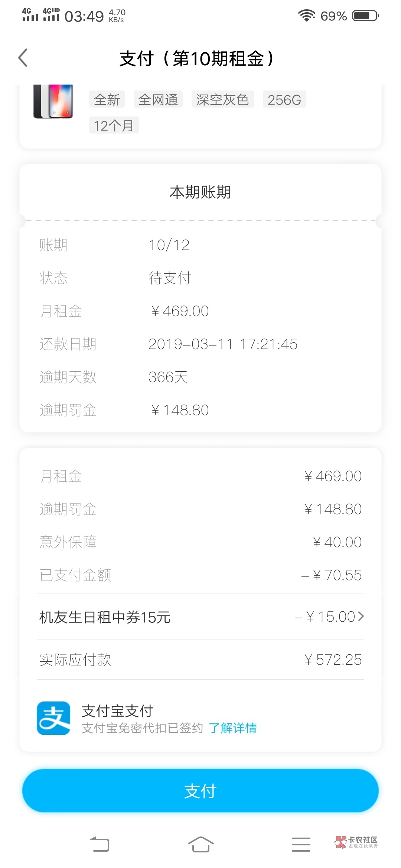Tap the 卡农社区 watermark logo

(x=356, y=842)
